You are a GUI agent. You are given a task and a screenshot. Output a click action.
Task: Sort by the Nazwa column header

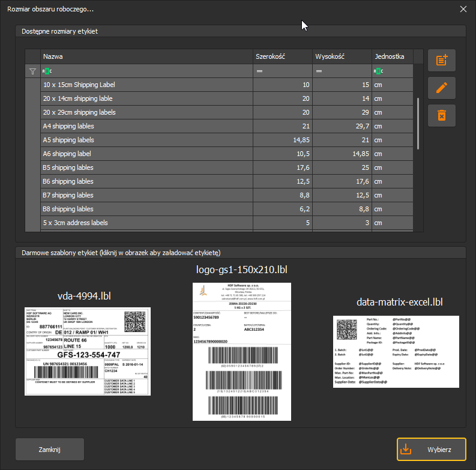pos(146,56)
